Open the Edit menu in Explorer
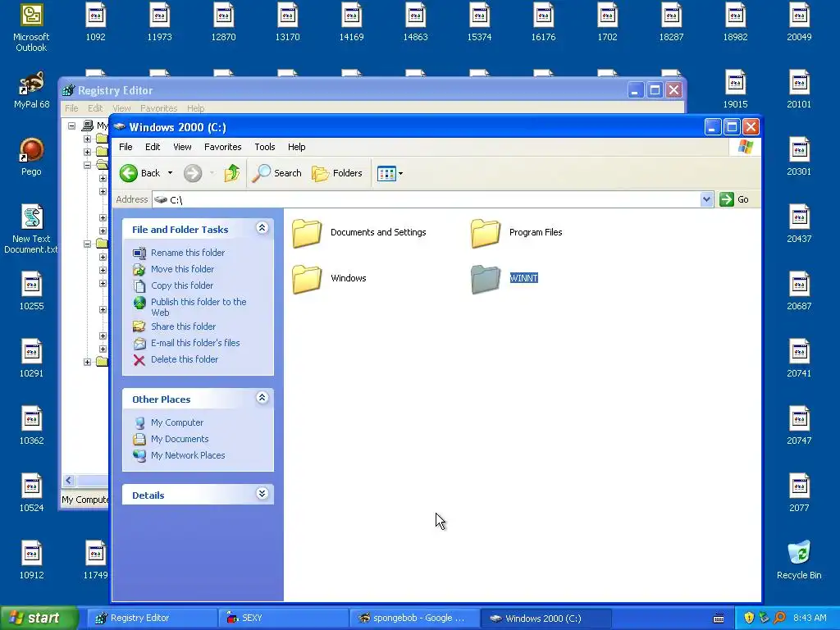 [x=152, y=147]
